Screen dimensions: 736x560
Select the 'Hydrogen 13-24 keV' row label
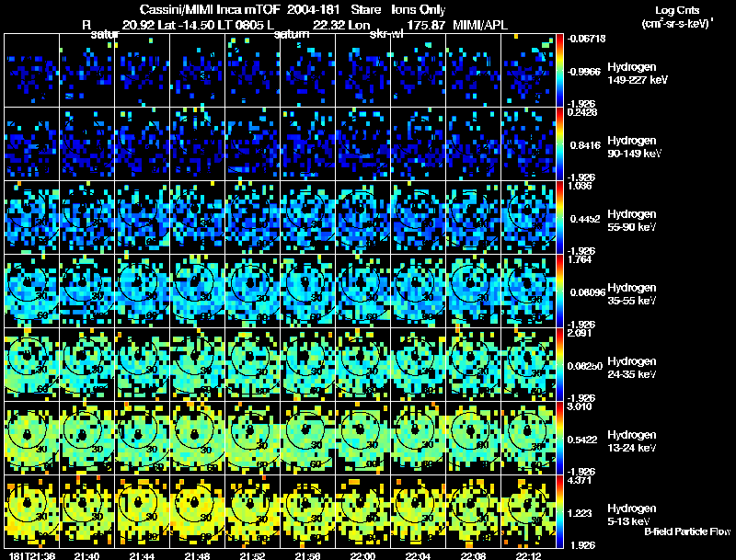(632, 441)
